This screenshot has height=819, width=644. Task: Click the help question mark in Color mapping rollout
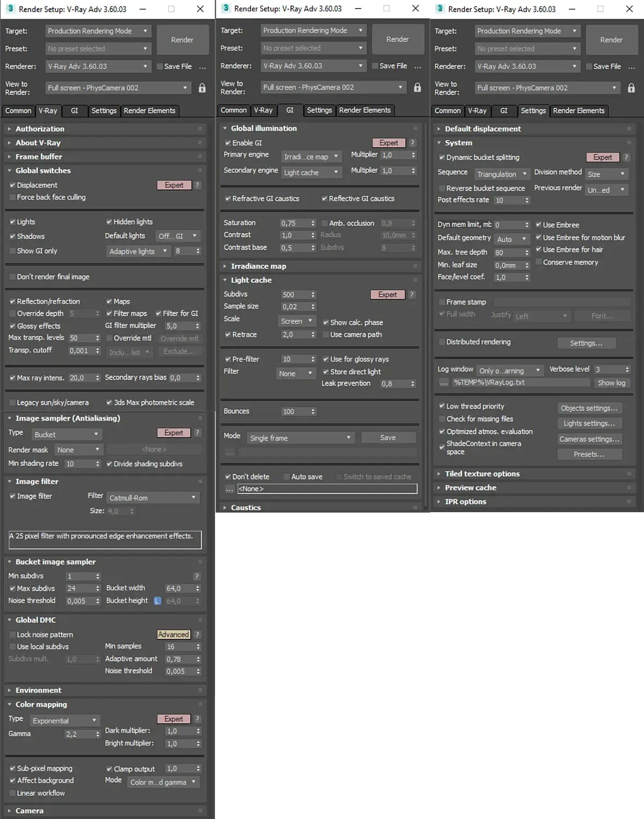tap(198, 719)
